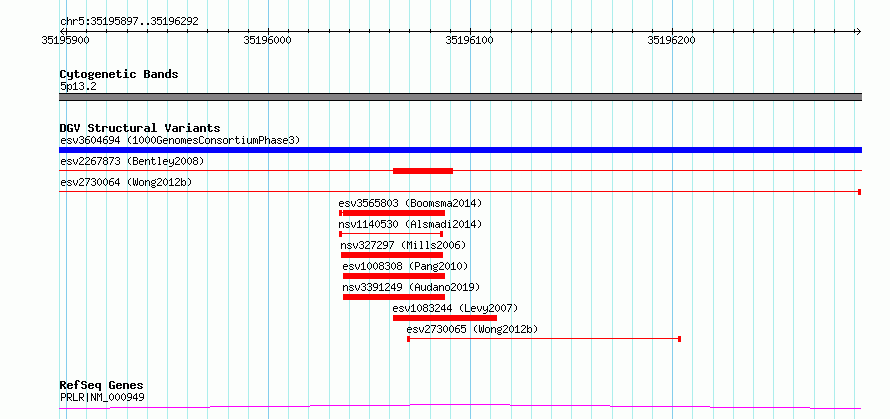Select the nsv3391249 (Audano2019) label
Image resolution: width=890 pixels, height=419 pixels.
coord(411,287)
